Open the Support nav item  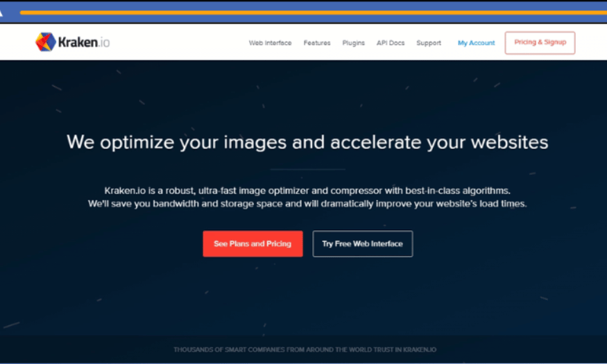(x=429, y=43)
